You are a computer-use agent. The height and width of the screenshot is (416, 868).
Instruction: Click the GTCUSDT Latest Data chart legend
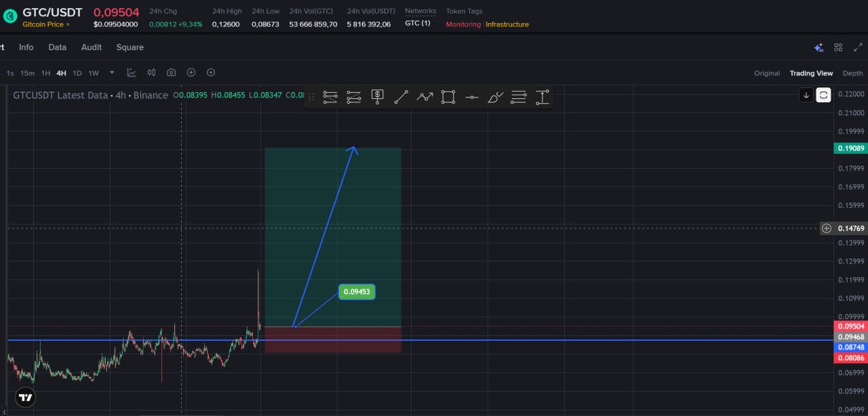(90, 96)
